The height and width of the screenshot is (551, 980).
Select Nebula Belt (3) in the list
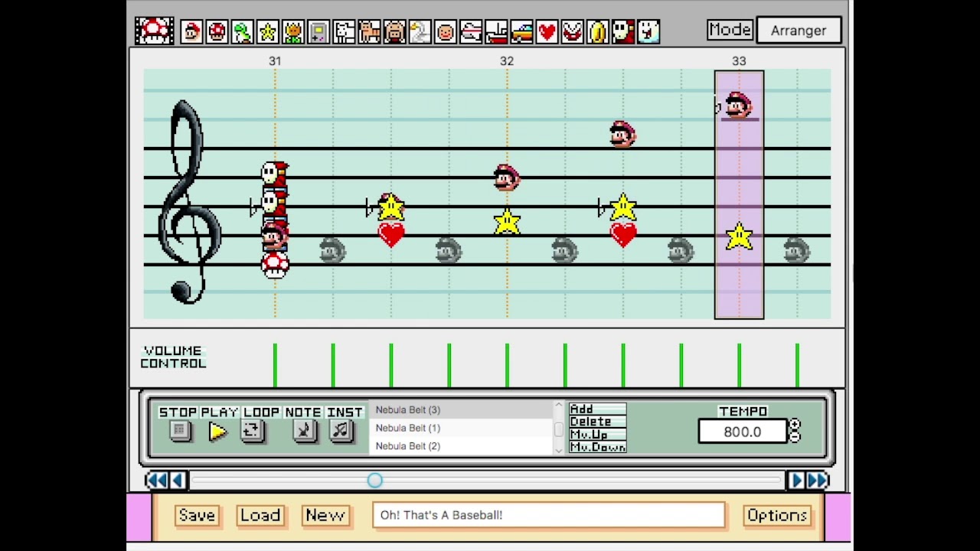(x=461, y=410)
